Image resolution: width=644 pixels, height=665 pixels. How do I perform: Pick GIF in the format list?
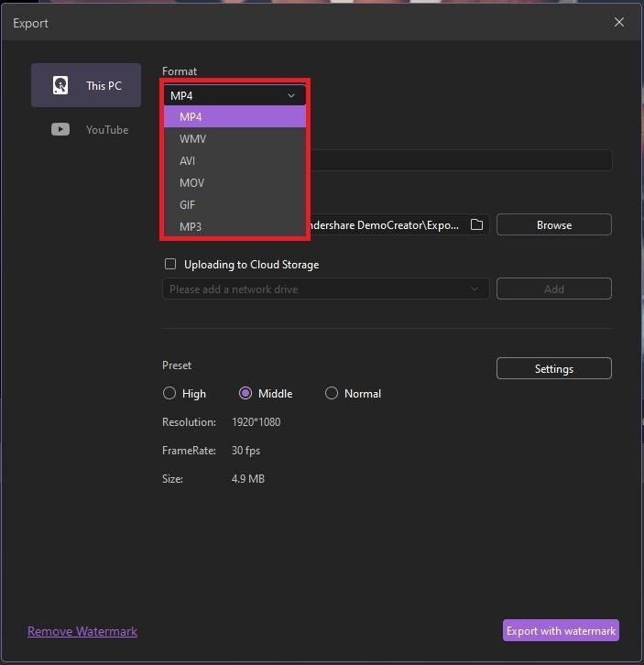point(188,204)
